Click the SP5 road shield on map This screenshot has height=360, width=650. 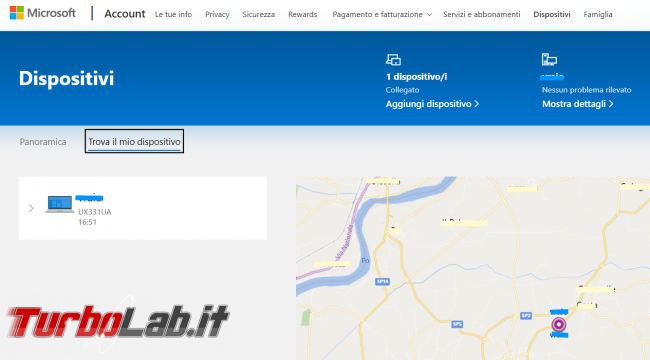click(457, 324)
